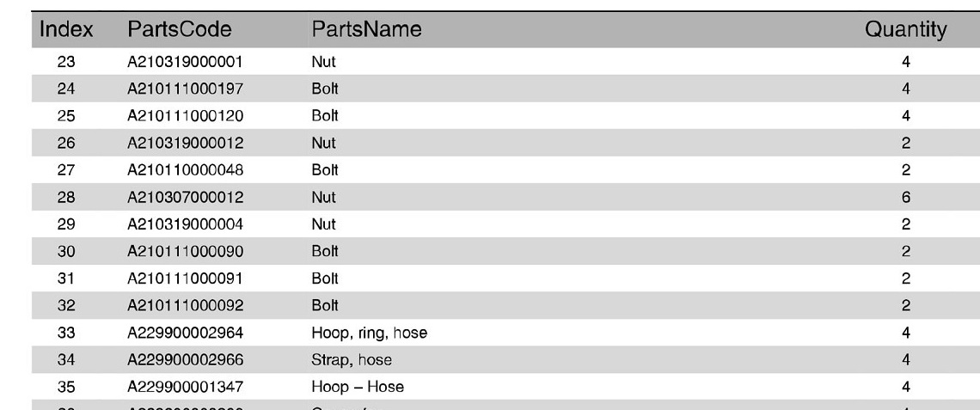
Task: Select the PartsName column header
Action: click(x=366, y=29)
